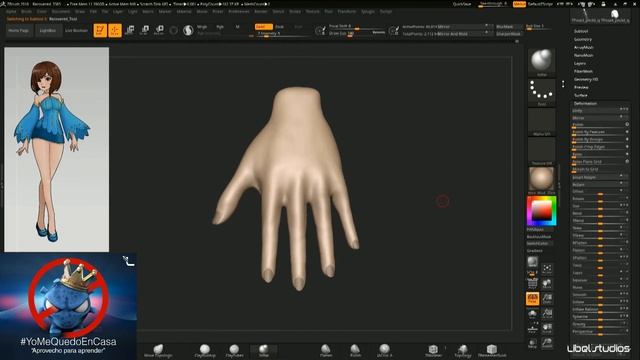Collapse the Deformation subpalette
Viewport: 640px width, 360px height.
(x=585, y=103)
